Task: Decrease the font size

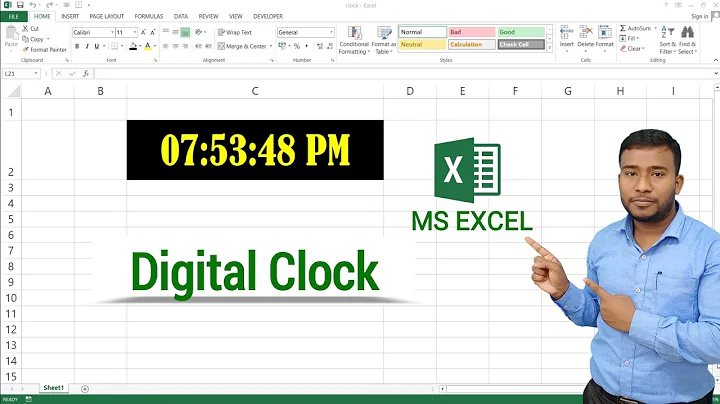Action: 153,32
